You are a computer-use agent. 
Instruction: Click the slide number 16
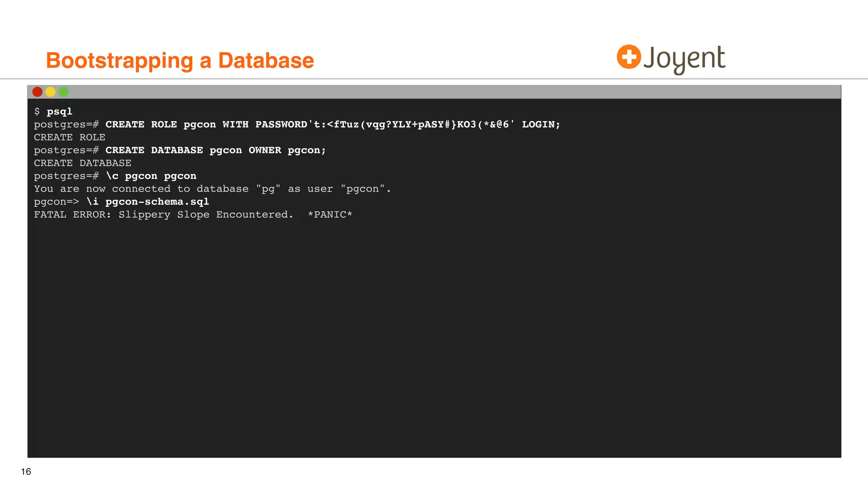[26, 471]
